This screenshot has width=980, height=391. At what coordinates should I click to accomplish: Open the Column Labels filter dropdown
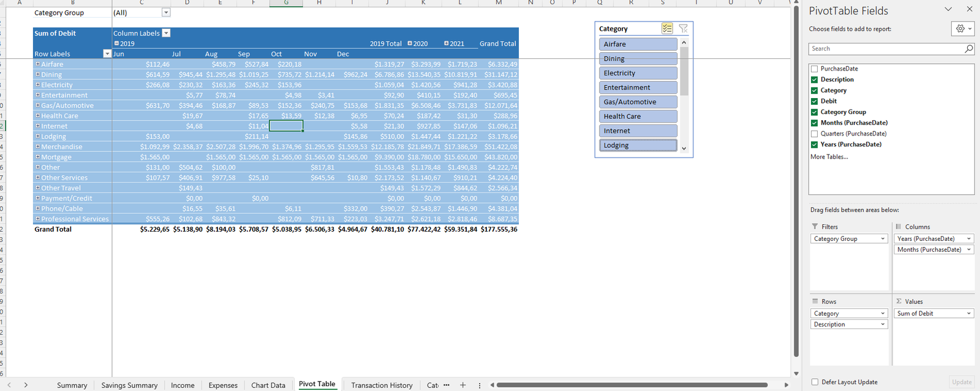click(166, 33)
